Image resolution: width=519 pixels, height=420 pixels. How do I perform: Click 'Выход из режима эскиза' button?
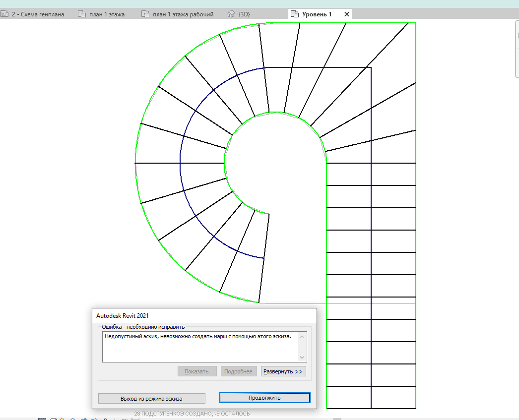152,399
